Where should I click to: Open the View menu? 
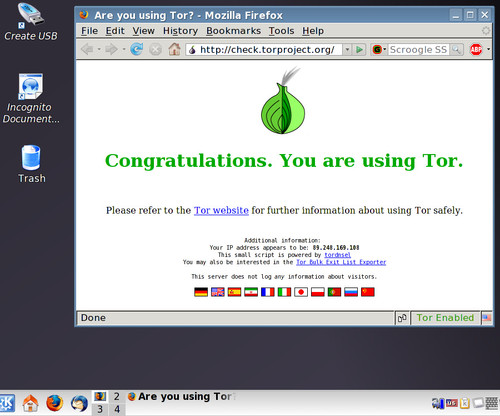[143, 31]
